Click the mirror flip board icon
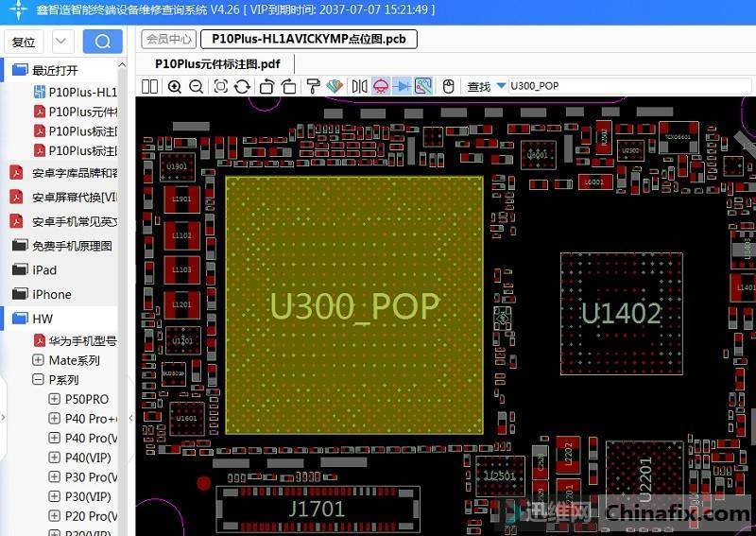756x536 pixels. pyautogui.click(x=359, y=86)
